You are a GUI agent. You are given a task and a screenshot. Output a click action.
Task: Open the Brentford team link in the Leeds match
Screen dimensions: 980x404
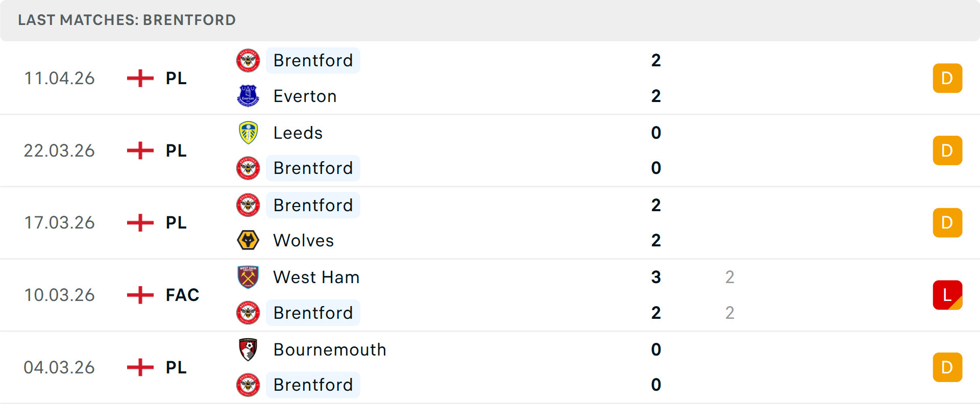(x=313, y=168)
